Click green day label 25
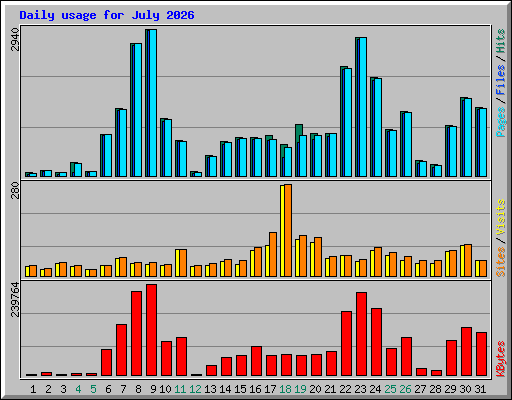512x400 pixels. point(390,389)
